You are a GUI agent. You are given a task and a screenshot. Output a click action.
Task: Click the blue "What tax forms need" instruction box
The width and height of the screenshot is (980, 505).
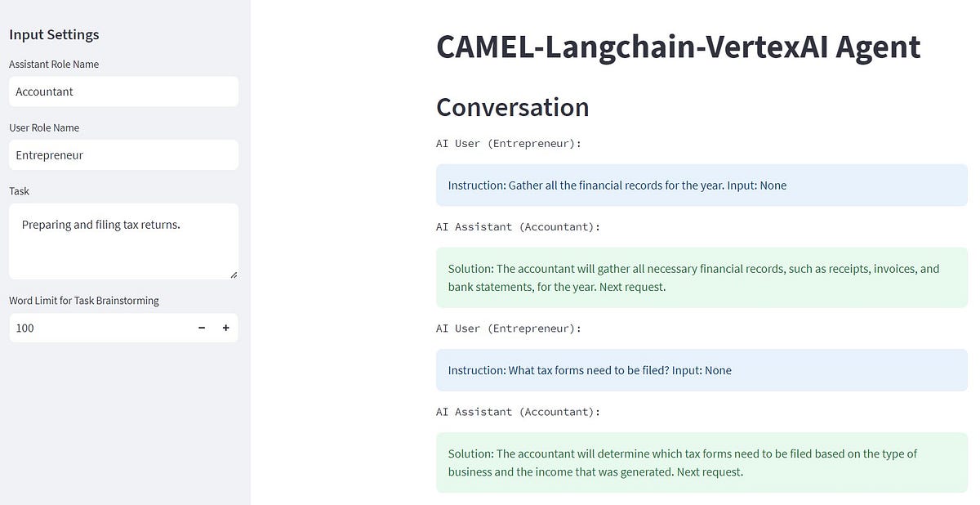coord(702,370)
